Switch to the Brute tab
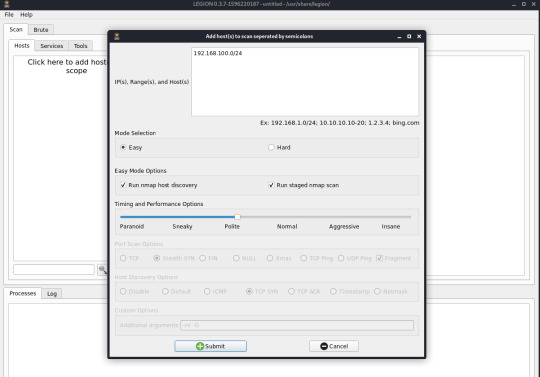The width and height of the screenshot is (540, 377). 41,30
